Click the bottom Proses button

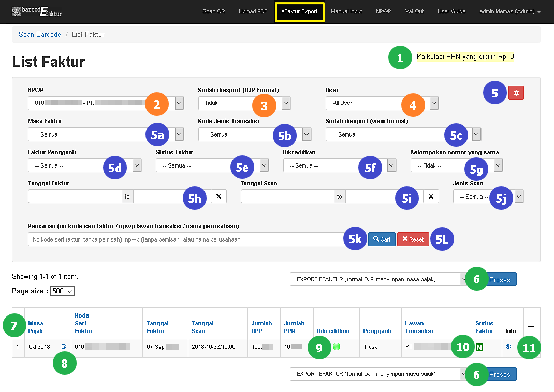[x=500, y=374]
